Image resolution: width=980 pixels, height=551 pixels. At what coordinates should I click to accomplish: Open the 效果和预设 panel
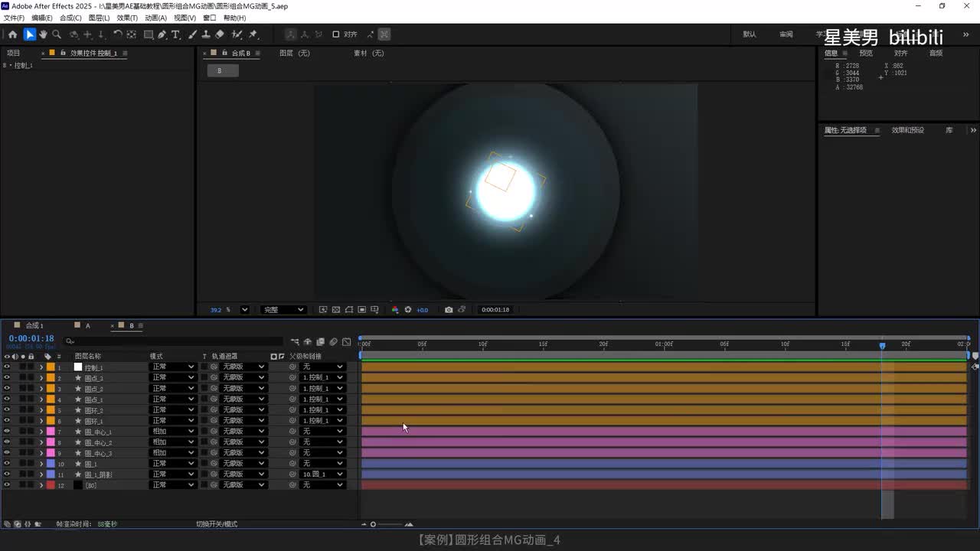pyautogui.click(x=908, y=130)
